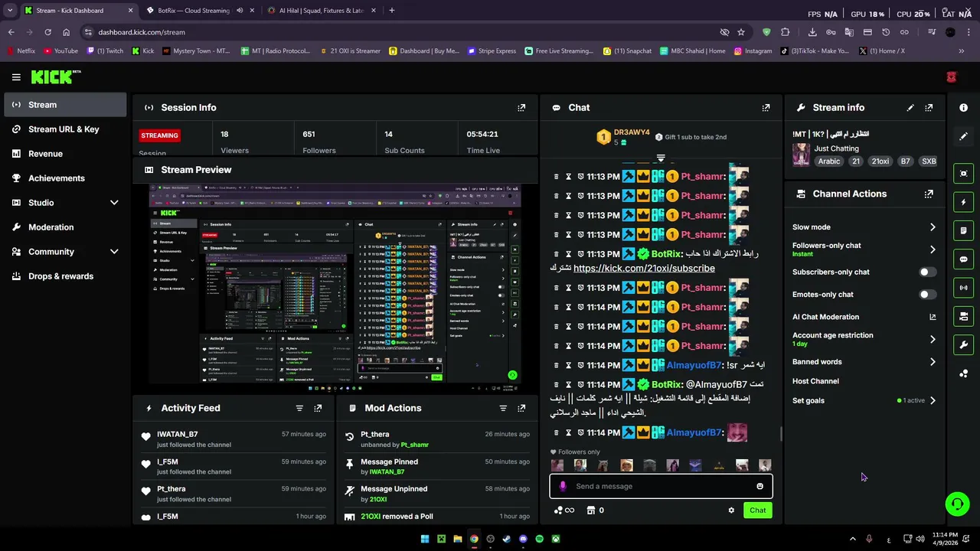Viewport: 980px width, 551px height.
Task: Toggle the lightning bolt widget in right sidebar
Action: click(964, 202)
